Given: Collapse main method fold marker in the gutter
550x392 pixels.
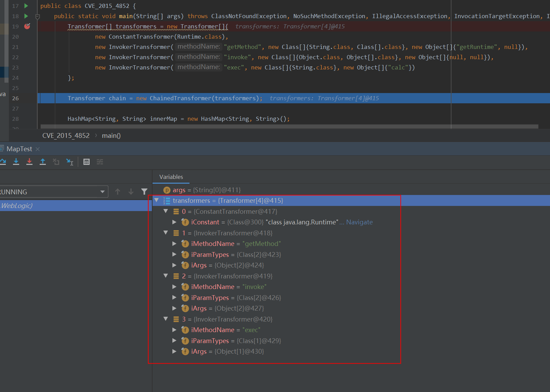Looking at the screenshot, I should tap(38, 16).
